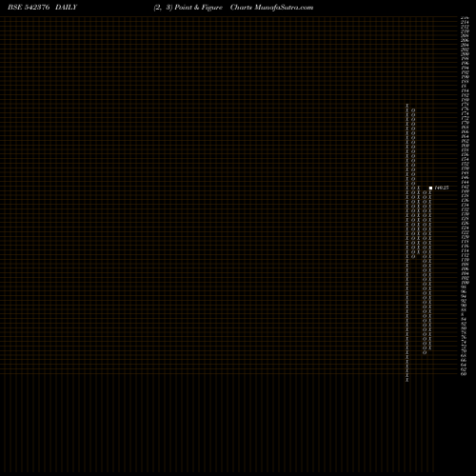Click the Charts MunafaSutra.com text
The width and height of the screenshot is (476, 476).
[271, 8]
